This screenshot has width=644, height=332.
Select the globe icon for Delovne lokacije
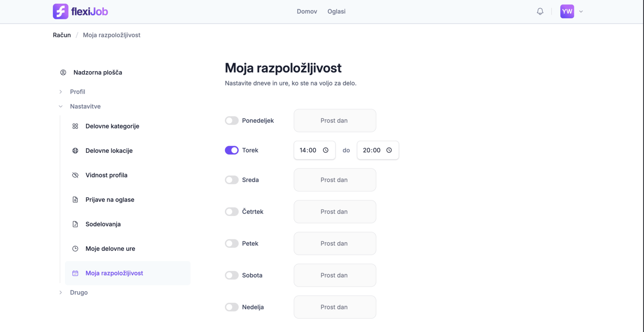(75, 150)
